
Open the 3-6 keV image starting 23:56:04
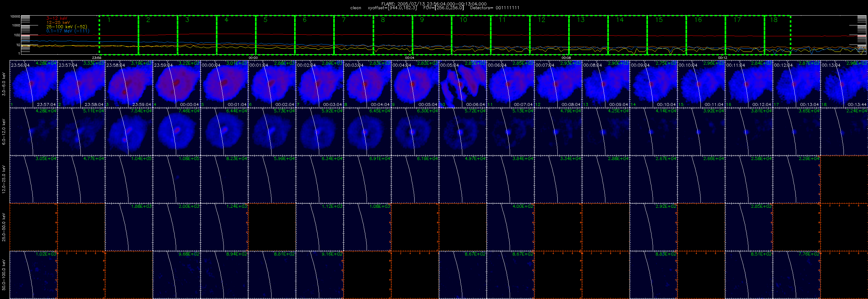33,84
